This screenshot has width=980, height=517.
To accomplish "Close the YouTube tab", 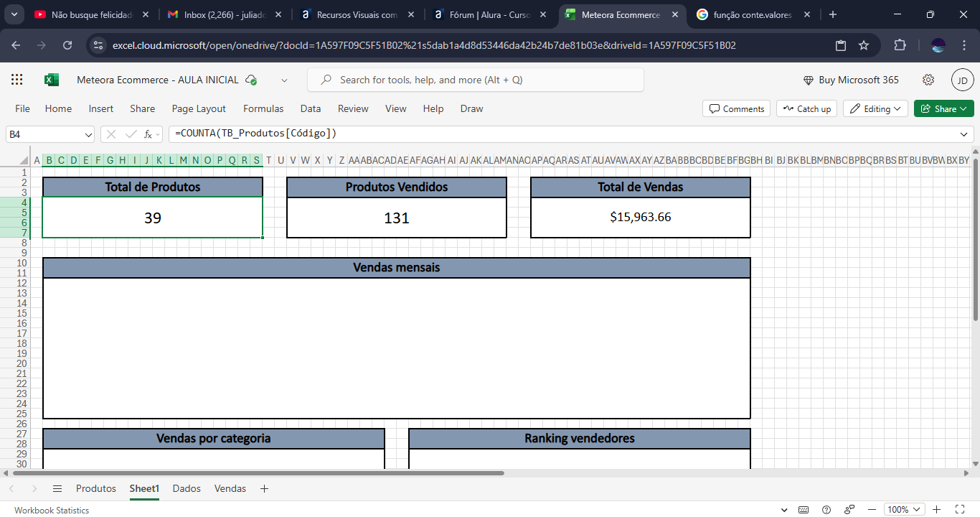I will [x=146, y=14].
